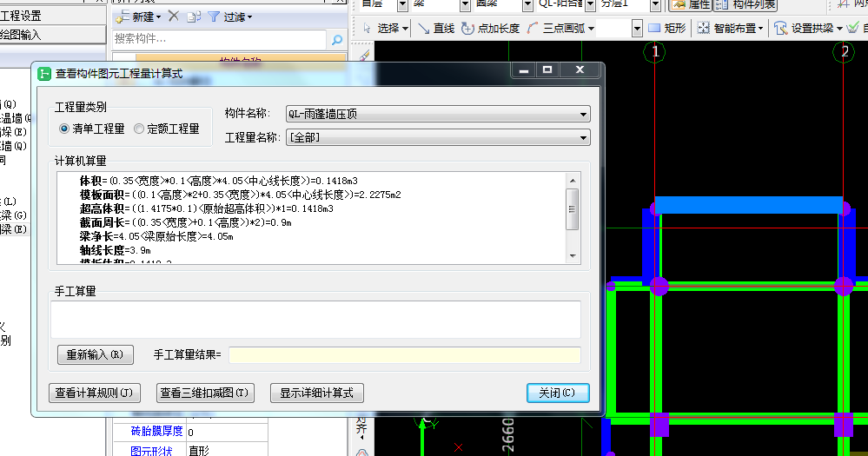Click the 属性 properties toolbar button
This screenshot has width=868, height=456.
click(690, 5)
